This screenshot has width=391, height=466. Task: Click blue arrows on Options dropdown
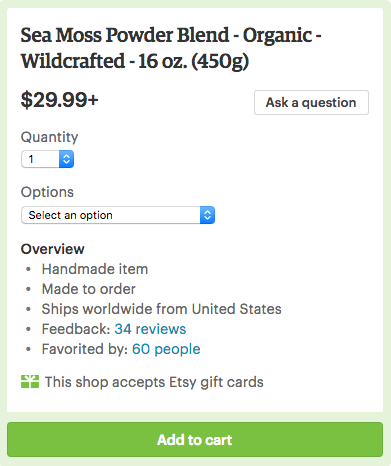click(207, 215)
